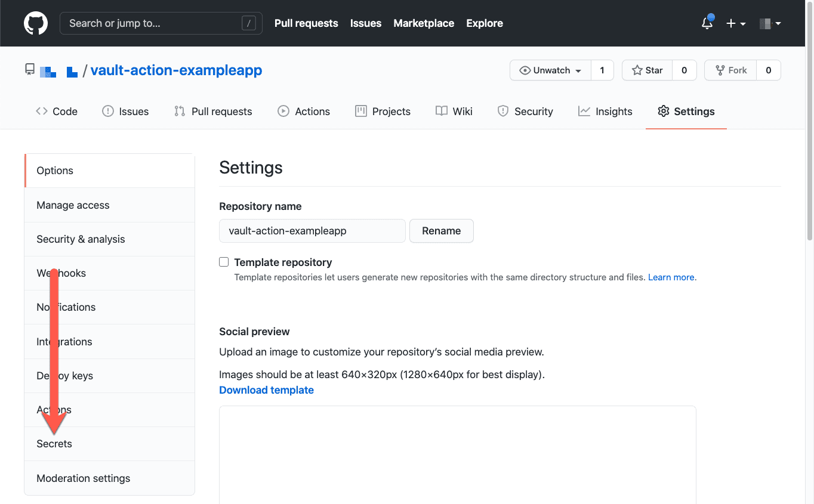Open Integrations in the settings sidebar
The image size is (814, 504).
pos(110,342)
